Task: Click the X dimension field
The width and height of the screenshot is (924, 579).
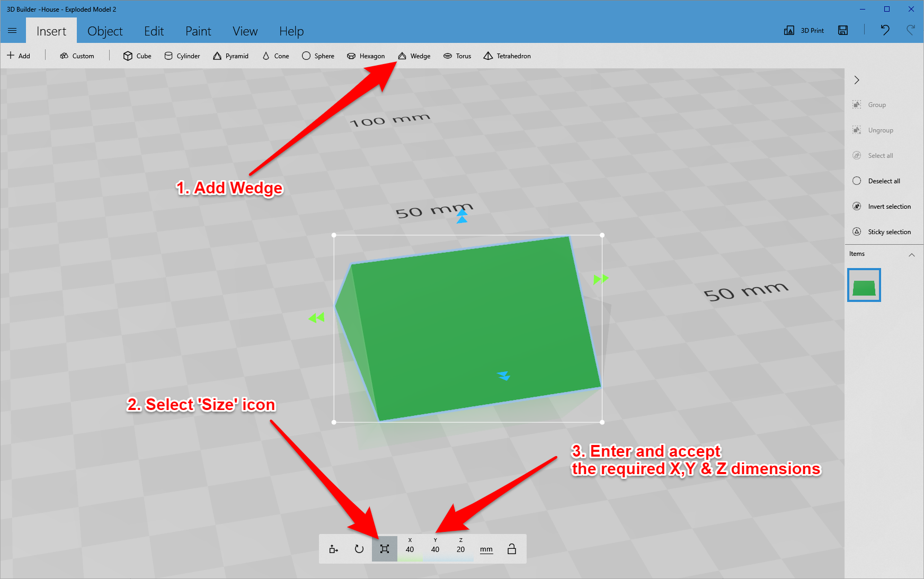Action: coord(410,549)
